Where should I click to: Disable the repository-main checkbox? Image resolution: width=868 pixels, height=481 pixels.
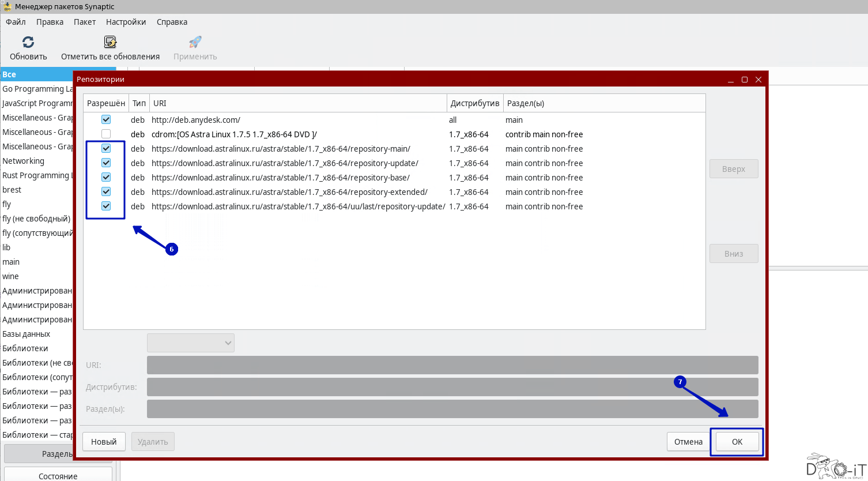pos(106,149)
